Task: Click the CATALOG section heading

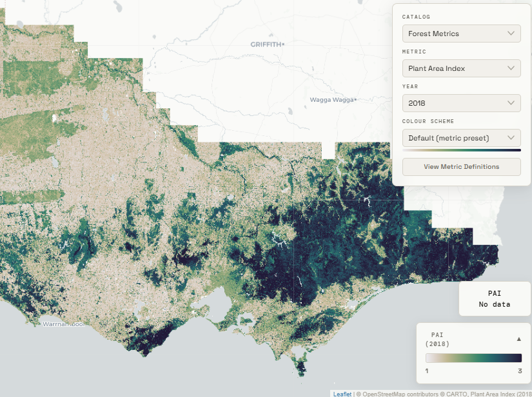Action: [x=416, y=17]
